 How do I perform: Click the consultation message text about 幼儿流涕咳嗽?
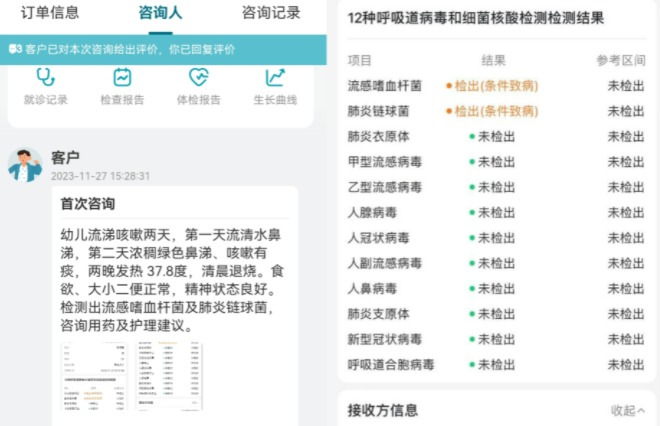pyautogui.click(x=173, y=280)
